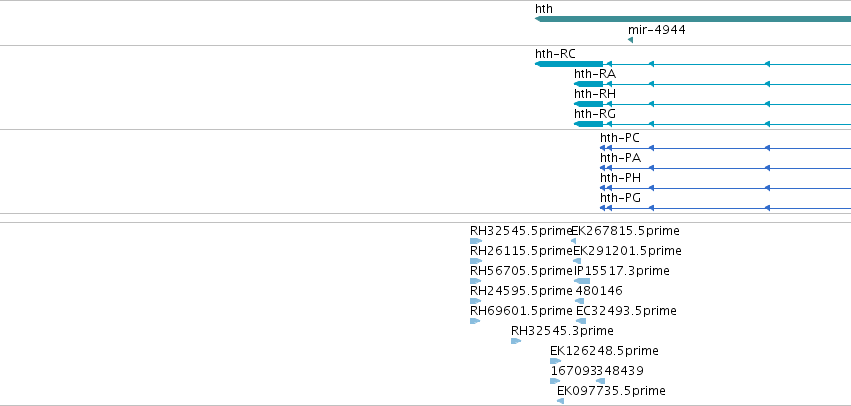Select the hth-RG transcript exon block
851x406 pixels.
click(x=588, y=124)
